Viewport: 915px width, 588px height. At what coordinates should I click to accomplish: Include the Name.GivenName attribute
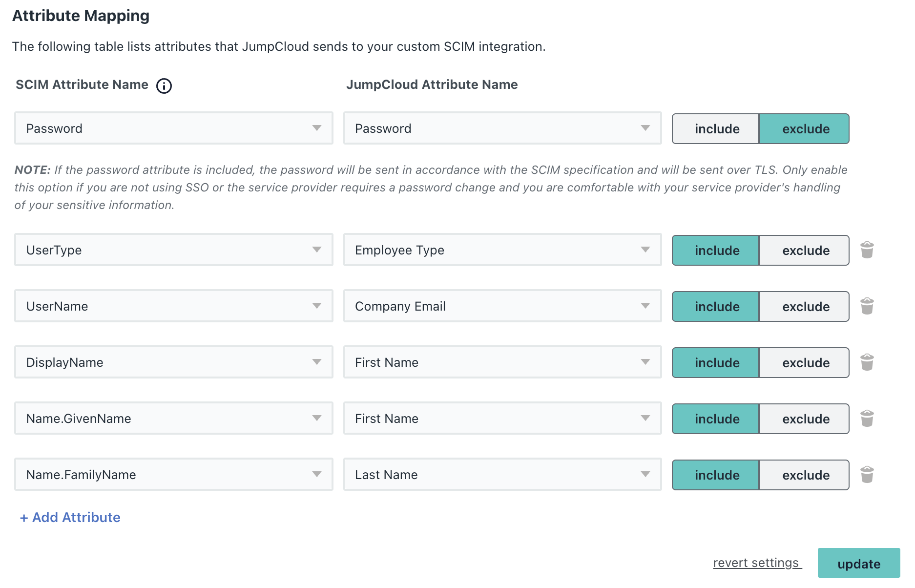[716, 419]
